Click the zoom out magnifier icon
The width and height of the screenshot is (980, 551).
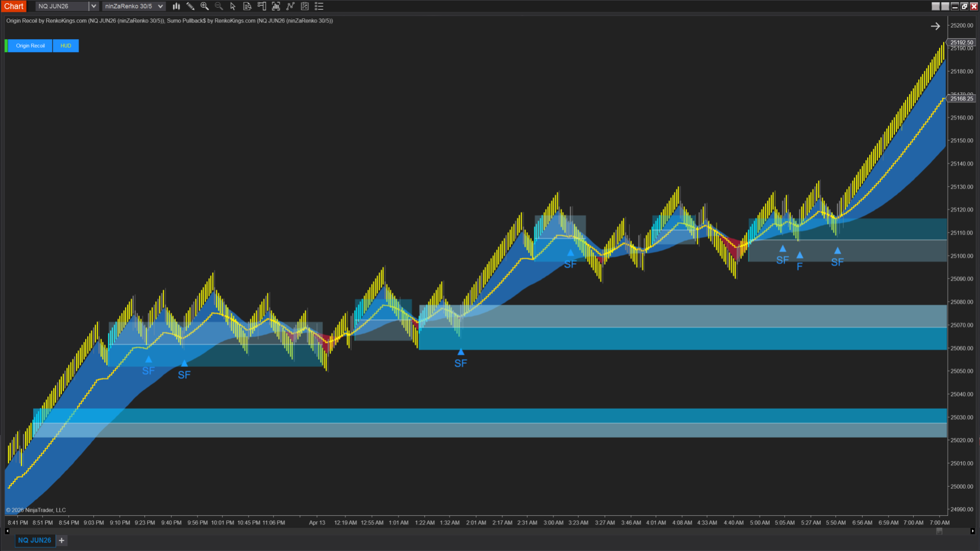pyautogui.click(x=219, y=6)
